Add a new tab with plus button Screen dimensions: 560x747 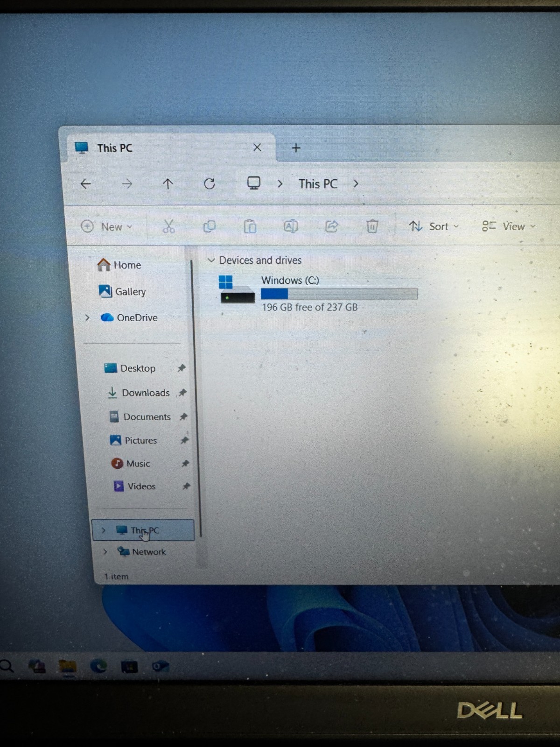[x=296, y=148]
